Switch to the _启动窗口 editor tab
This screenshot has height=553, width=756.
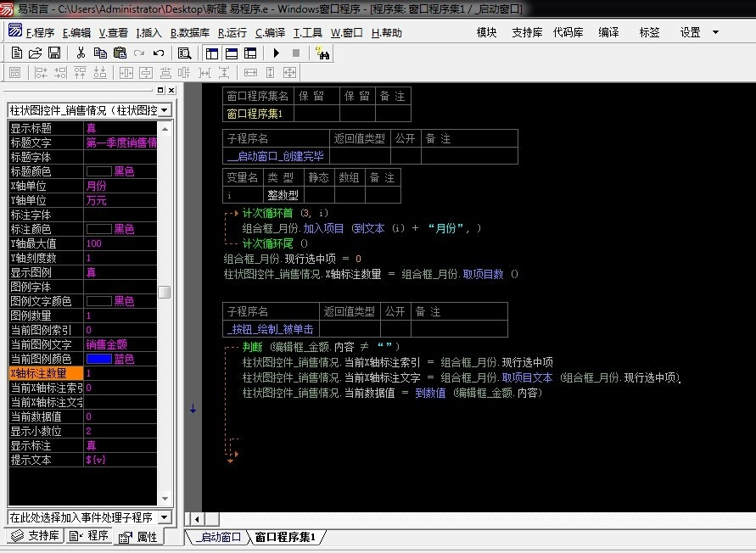(217, 537)
